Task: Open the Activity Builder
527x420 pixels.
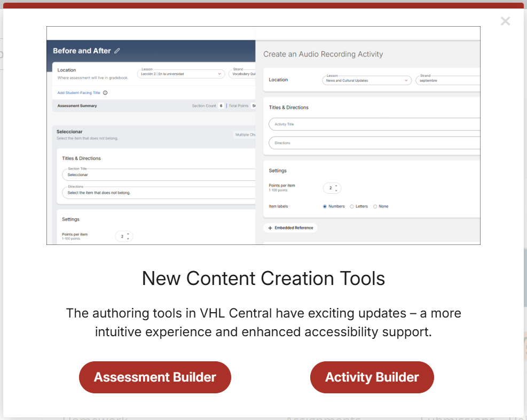Action: coord(372,377)
